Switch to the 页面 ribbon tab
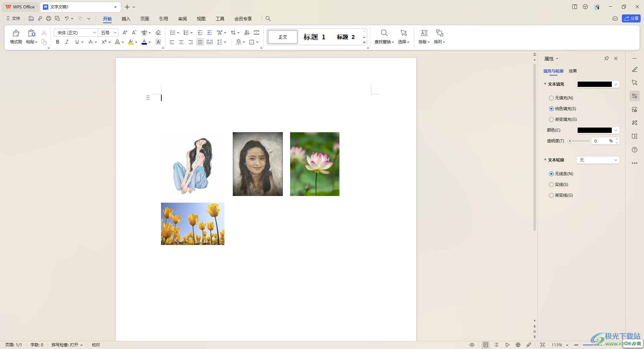The image size is (644, 349). tap(145, 19)
